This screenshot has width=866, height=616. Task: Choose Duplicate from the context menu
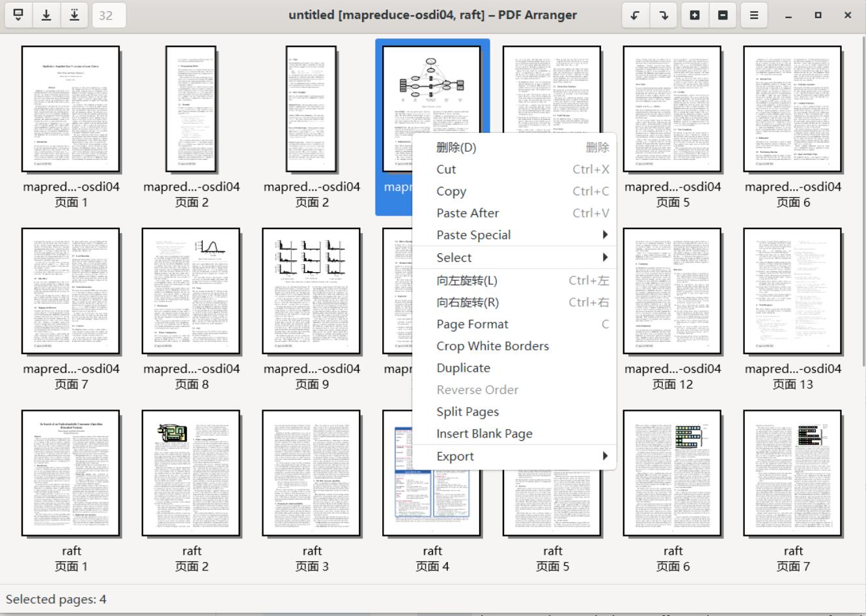tap(463, 368)
